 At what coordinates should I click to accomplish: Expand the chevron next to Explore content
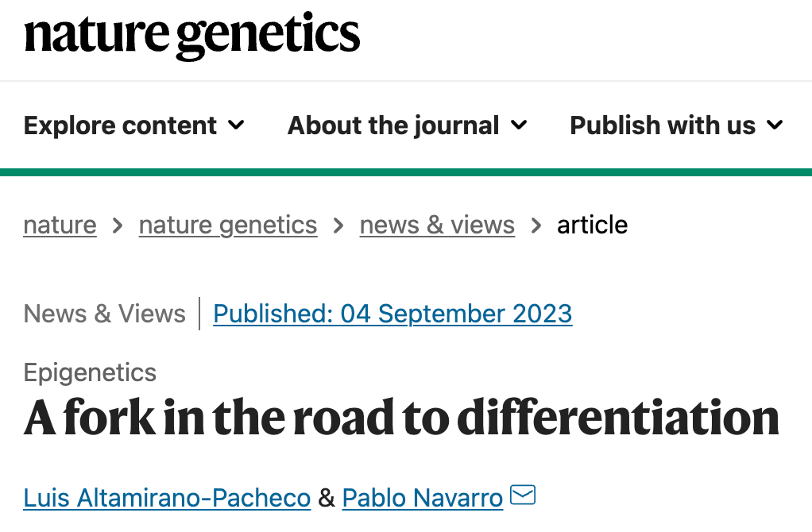pyautogui.click(x=236, y=125)
